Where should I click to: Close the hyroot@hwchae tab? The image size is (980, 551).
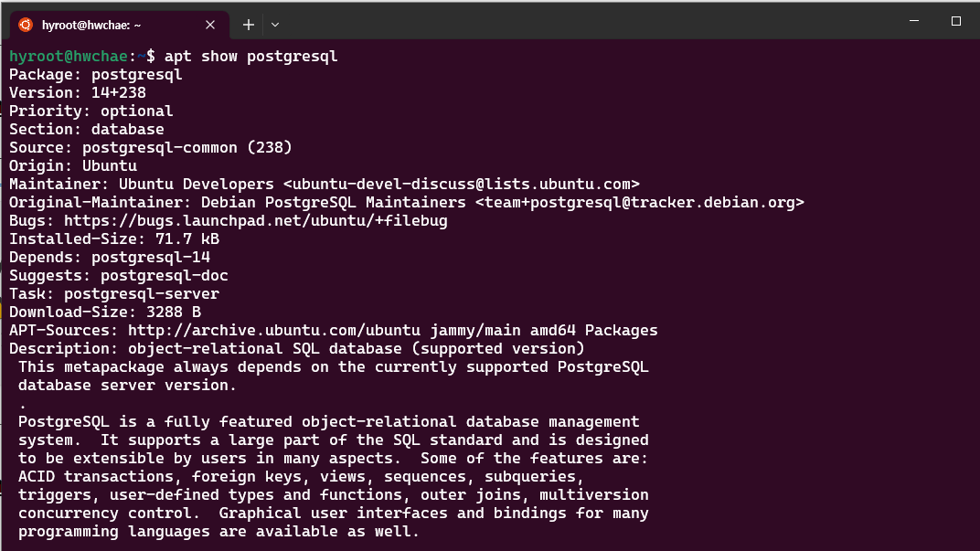point(209,25)
